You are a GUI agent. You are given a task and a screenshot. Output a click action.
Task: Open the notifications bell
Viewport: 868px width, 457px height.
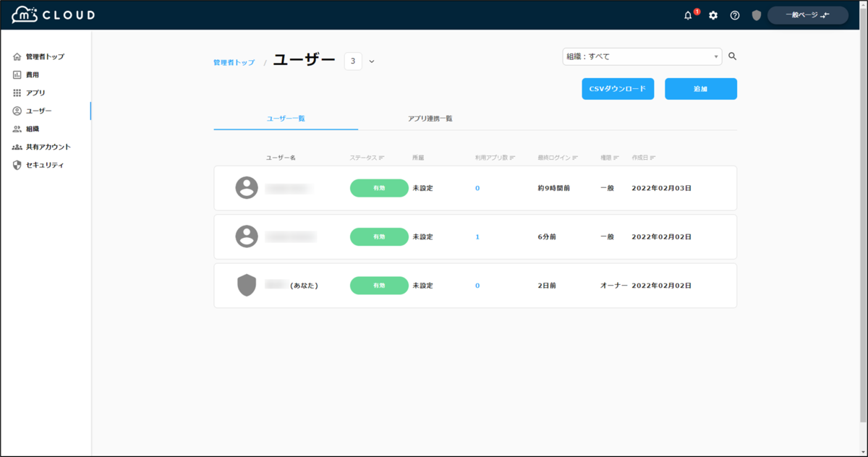click(x=688, y=15)
